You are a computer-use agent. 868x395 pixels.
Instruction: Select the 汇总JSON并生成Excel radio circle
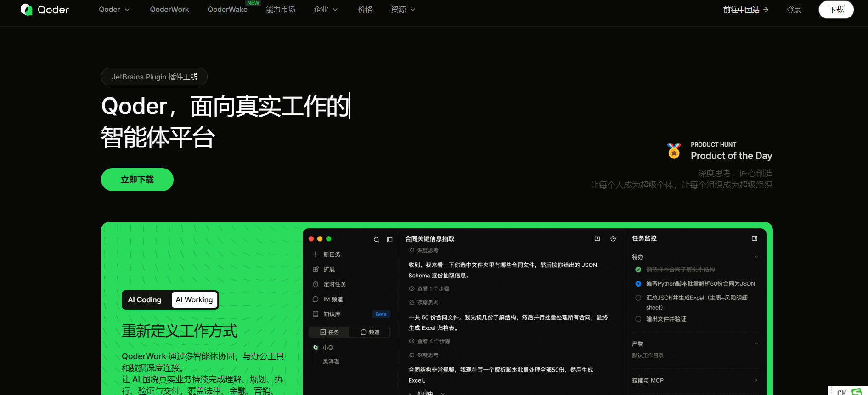[638, 298]
